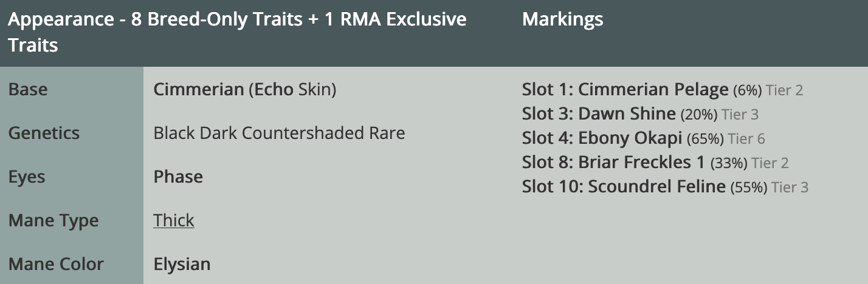The image size is (868, 284).
Task: Click the Markings column header
Action: [562, 19]
